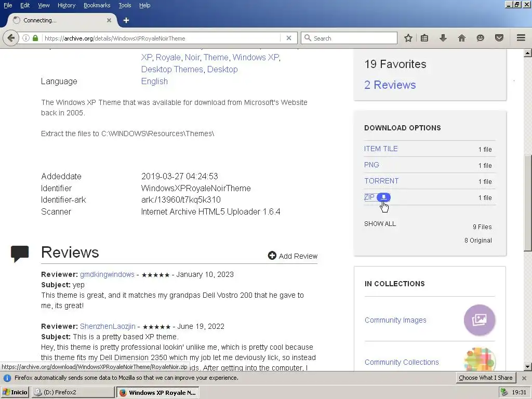Click the green padlock security icon

pyautogui.click(x=35, y=38)
